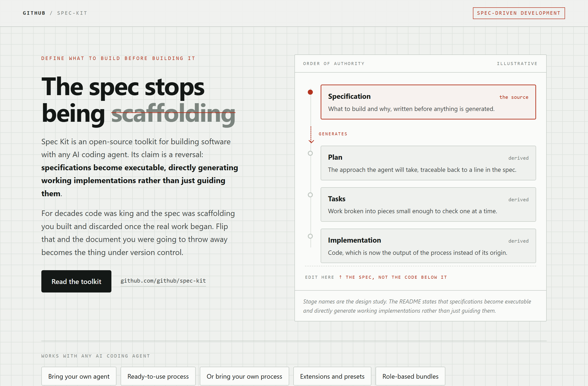Click the 'derived' tag on Plan
This screenshot has width=588, height=386.
coord(518,158)
